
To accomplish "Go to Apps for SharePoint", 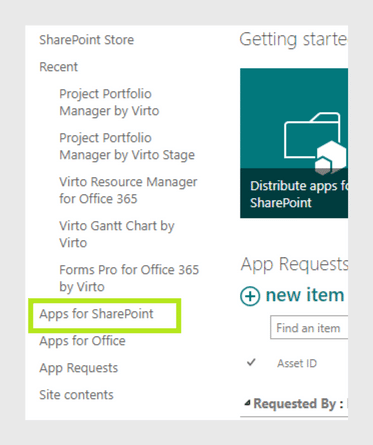I will [96, 314].
